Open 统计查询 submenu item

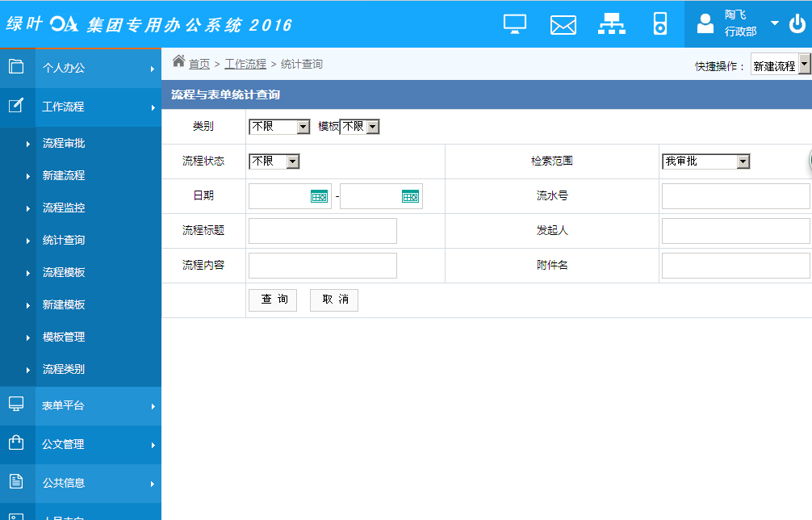click(64, 241)
